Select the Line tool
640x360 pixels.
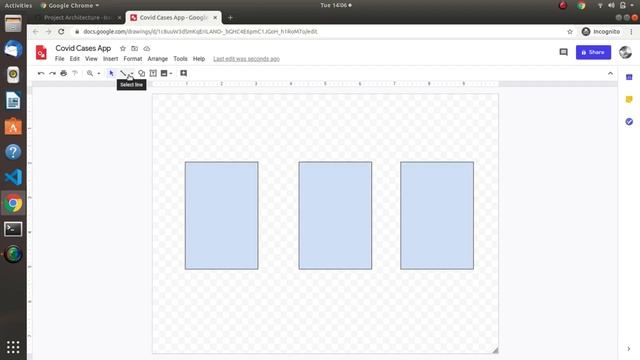[x=123, y=73]
